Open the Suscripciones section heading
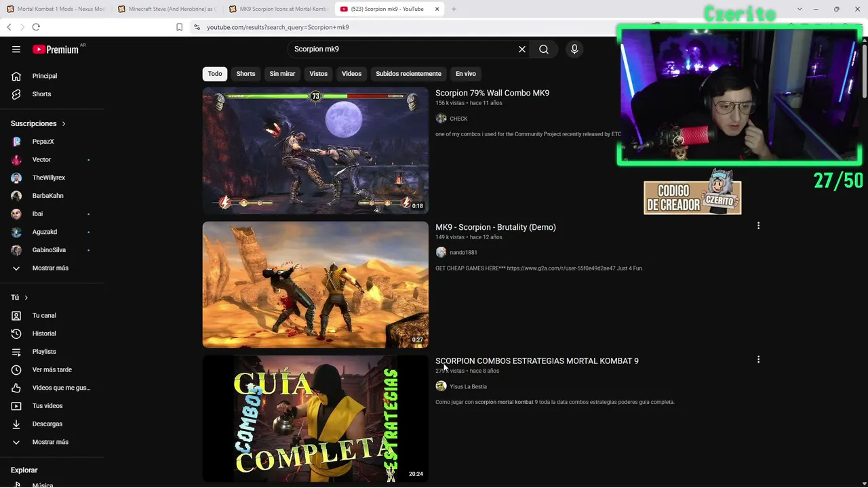 [x=38, y=123]
